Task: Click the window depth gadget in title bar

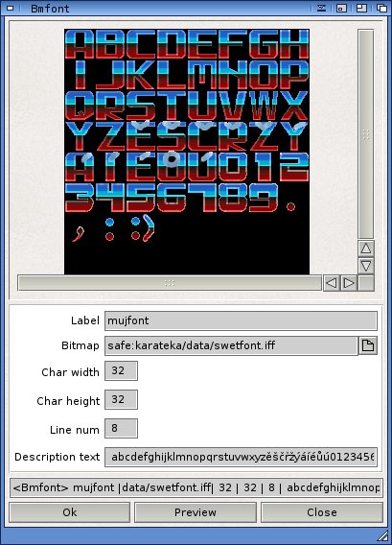Action: pos(381,8)
